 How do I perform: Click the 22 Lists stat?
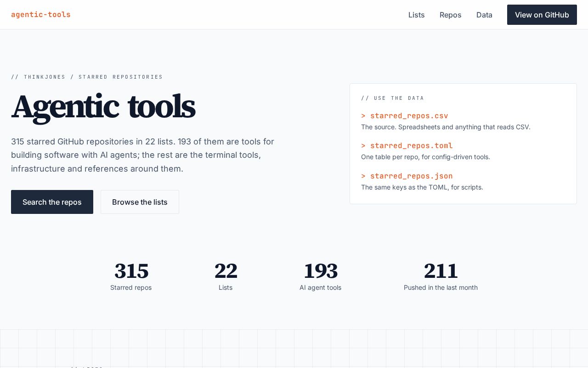(226, 276)
